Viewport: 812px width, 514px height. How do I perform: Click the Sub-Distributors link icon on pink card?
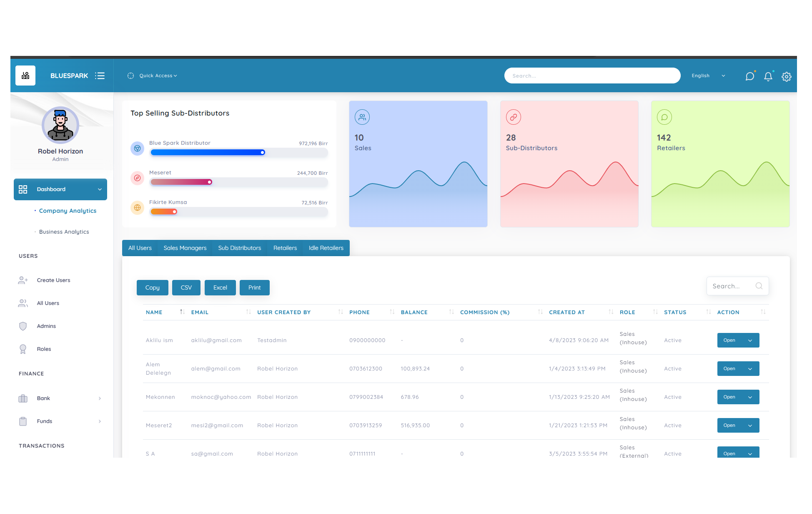tap(513, 117)
